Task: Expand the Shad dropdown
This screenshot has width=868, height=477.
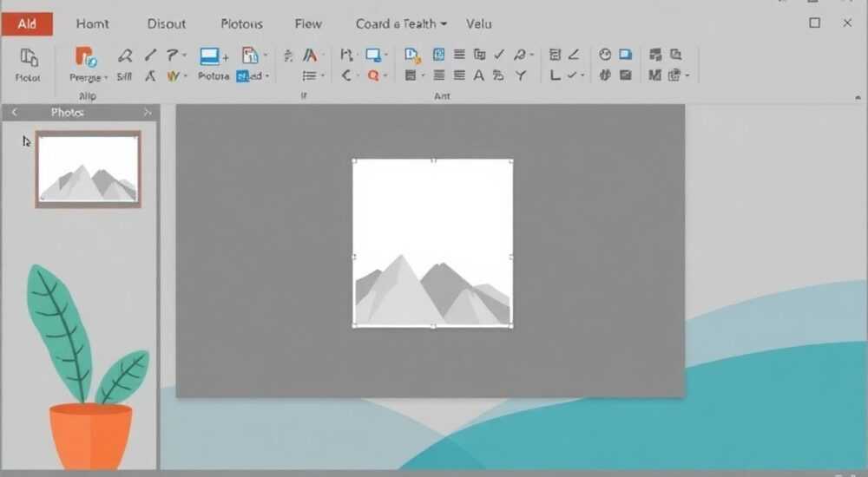Action: [267, 75]
